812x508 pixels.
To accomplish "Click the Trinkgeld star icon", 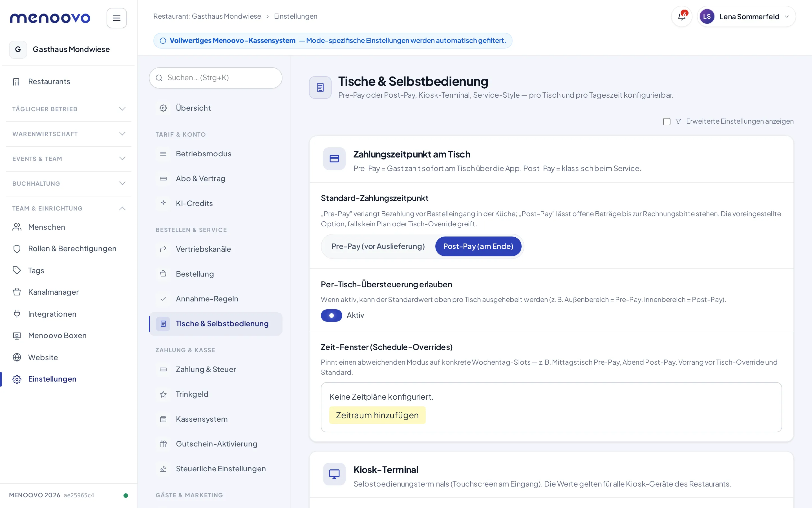I will point(163,394).
